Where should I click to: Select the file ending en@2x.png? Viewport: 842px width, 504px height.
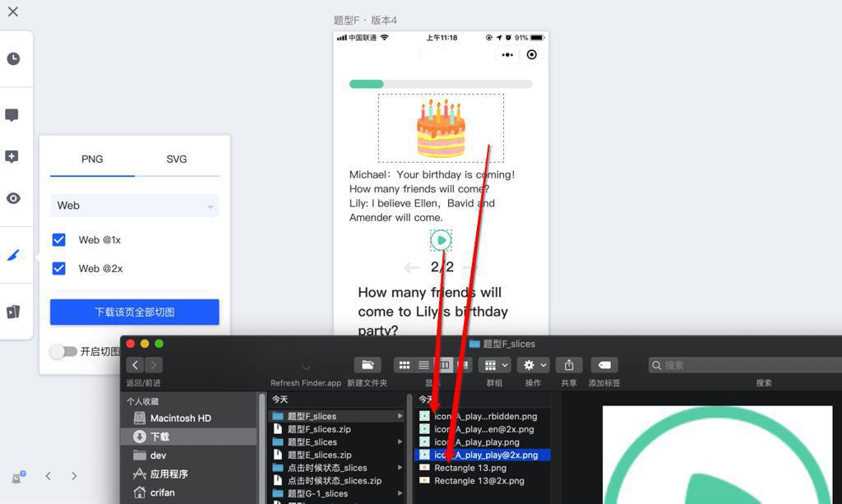pyautogui.click(x=482, y=429)
